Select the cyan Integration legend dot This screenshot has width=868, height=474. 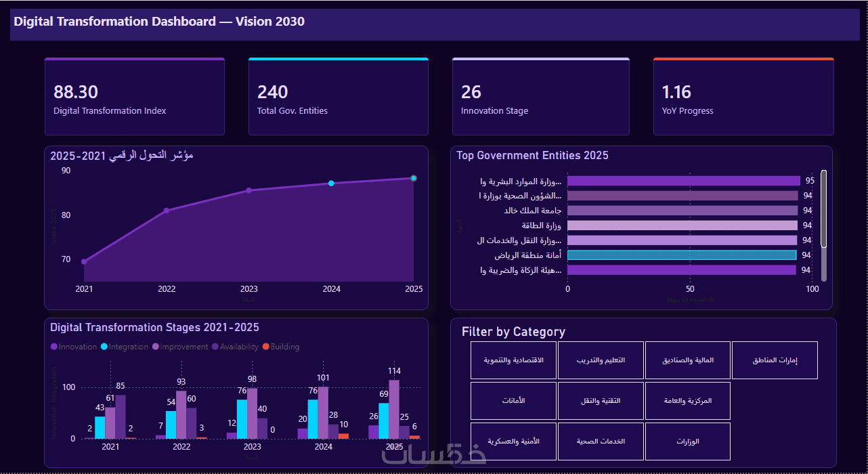104,347
